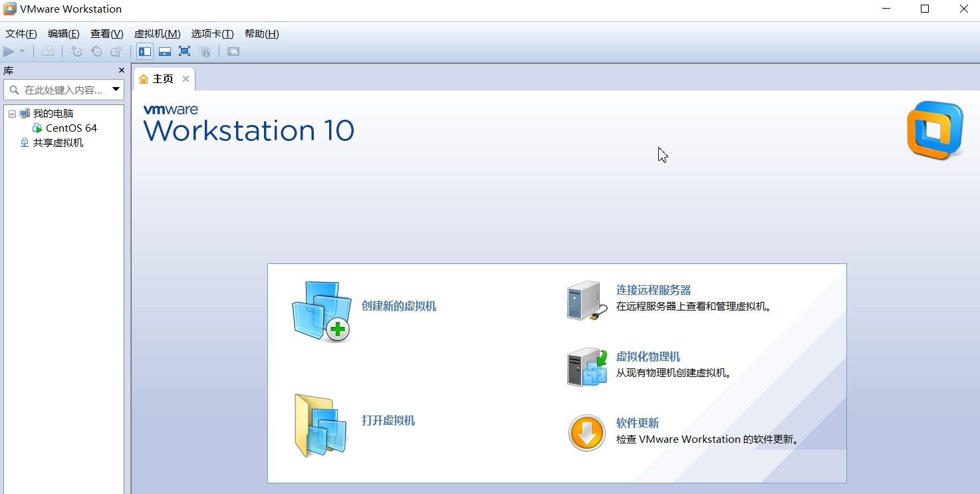The height and width of the screenshot is (494, 980).
Task: Click the take snapshot toolbar icon
Action: click(77, 51)
